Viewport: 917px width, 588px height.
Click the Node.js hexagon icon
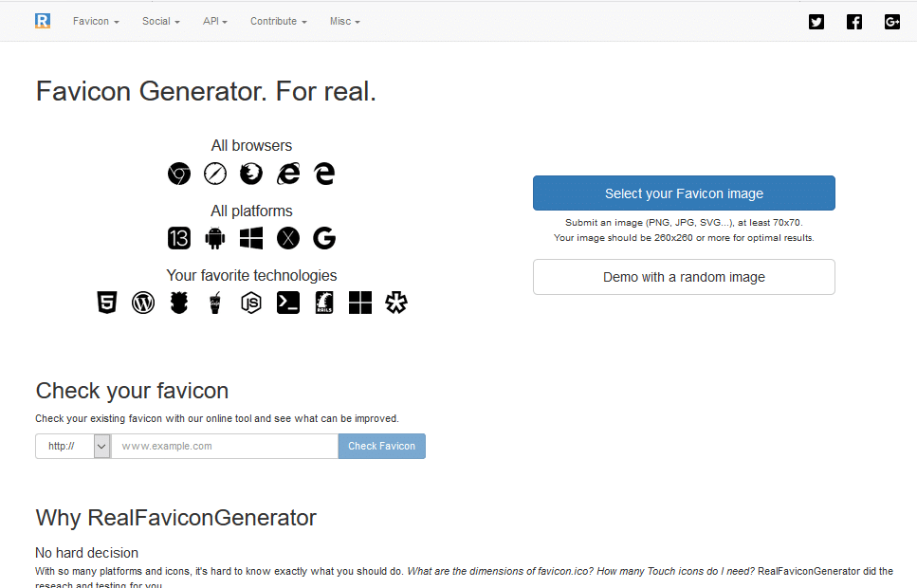tap(251, 303)
